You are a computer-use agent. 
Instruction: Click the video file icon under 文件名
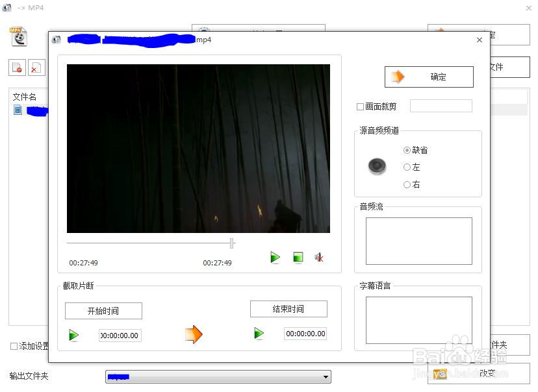(16, 109)
